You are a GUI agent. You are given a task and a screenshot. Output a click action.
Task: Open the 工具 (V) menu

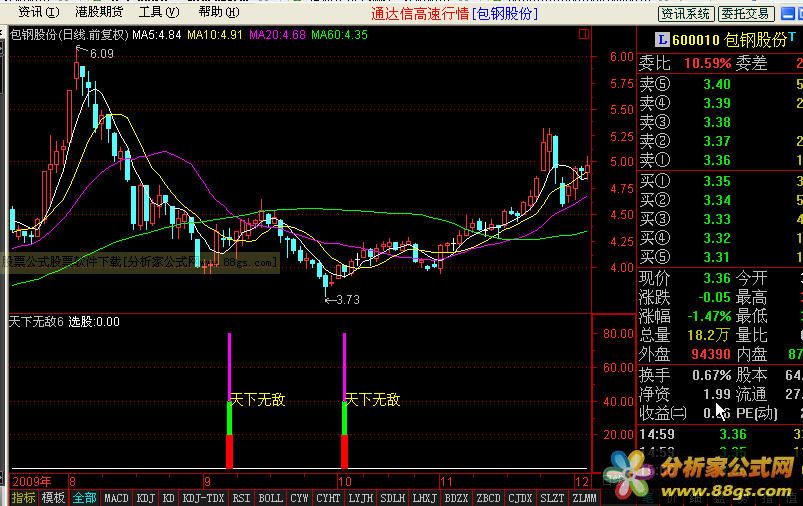[159, 12]
